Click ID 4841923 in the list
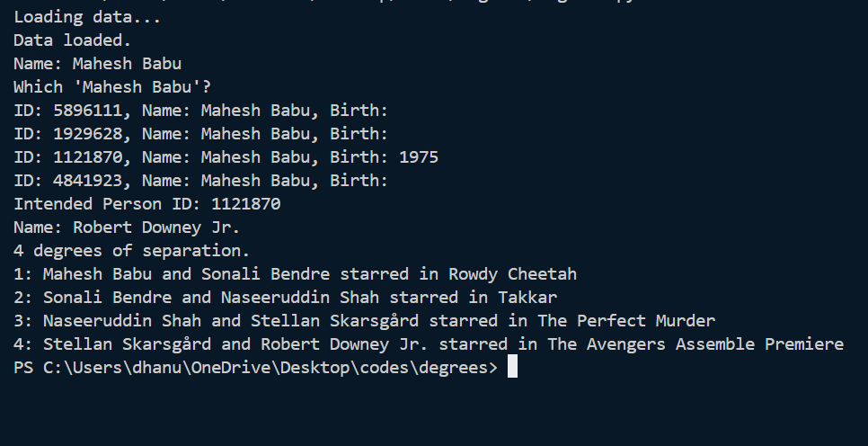868x446 pixels. click(x=87, y=181)
